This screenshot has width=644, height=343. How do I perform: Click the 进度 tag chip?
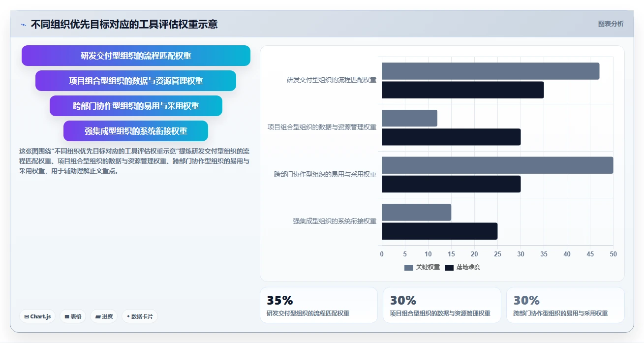pos(104,316)
